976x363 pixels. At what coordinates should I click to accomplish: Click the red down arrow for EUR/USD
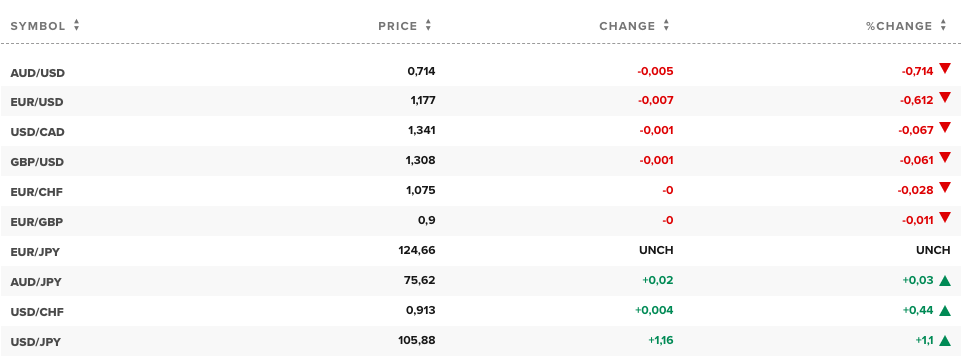pyautogui.click(x=945, y=98)
